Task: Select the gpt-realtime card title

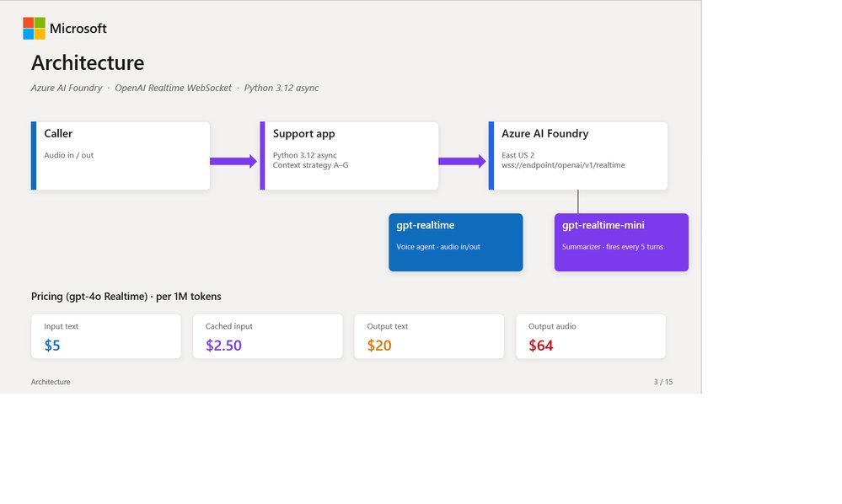Action: (426, 225)
